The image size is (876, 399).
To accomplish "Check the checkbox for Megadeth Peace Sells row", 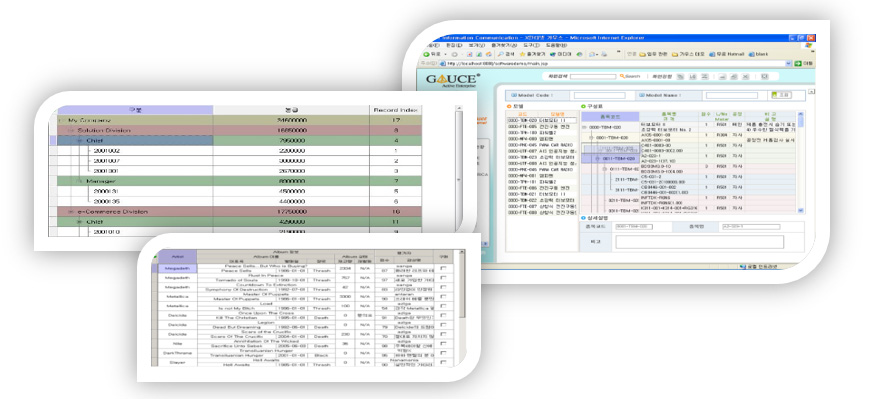I will (444, 269).
